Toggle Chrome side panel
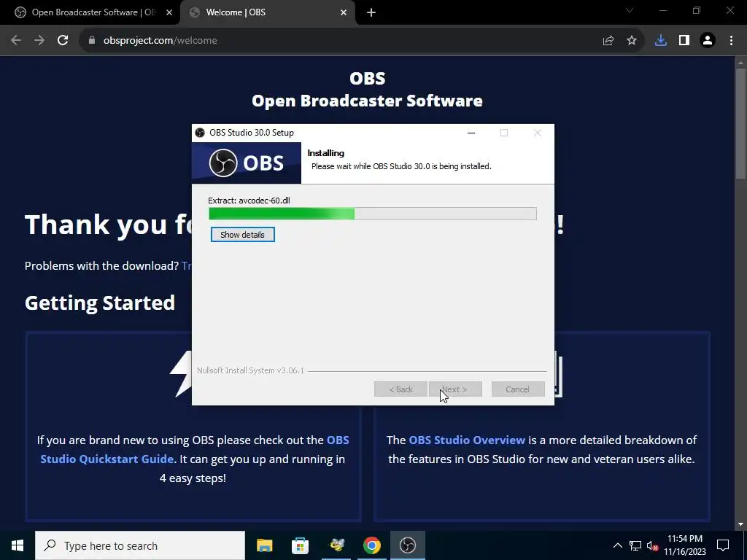The height and width of the screenshot is (560, 747). [684, 41]
